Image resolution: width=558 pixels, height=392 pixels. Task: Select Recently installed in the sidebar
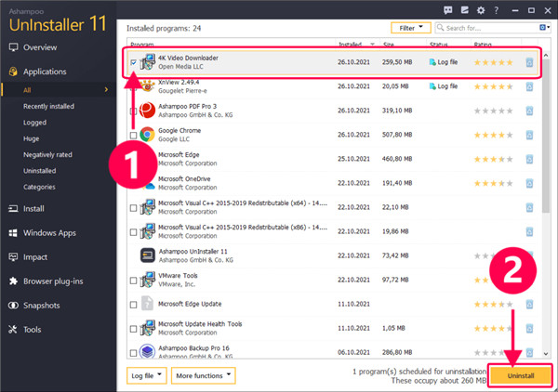click(x=49, y=107)
